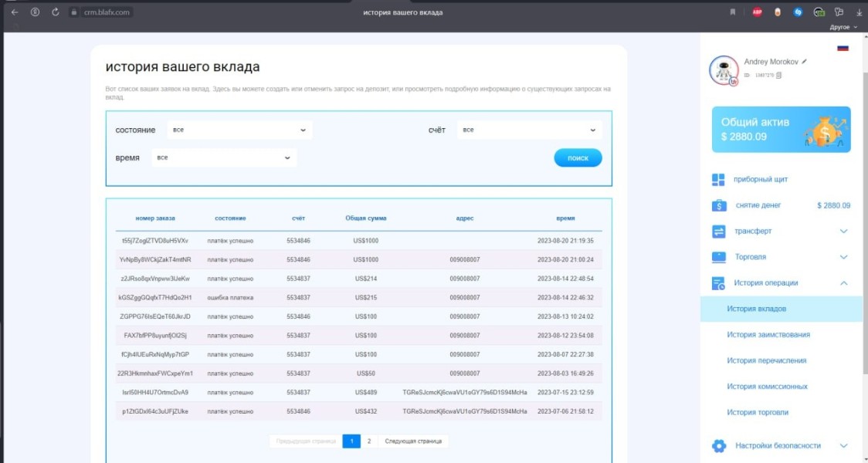Click Следующая страница next page button
The image size is (868, 463).
click(413, 441)
